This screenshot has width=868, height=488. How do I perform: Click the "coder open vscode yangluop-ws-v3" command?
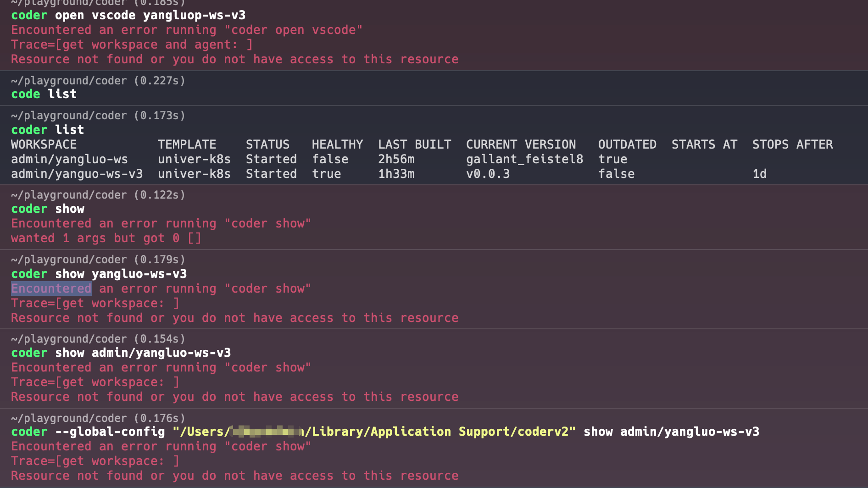(128, 15)
